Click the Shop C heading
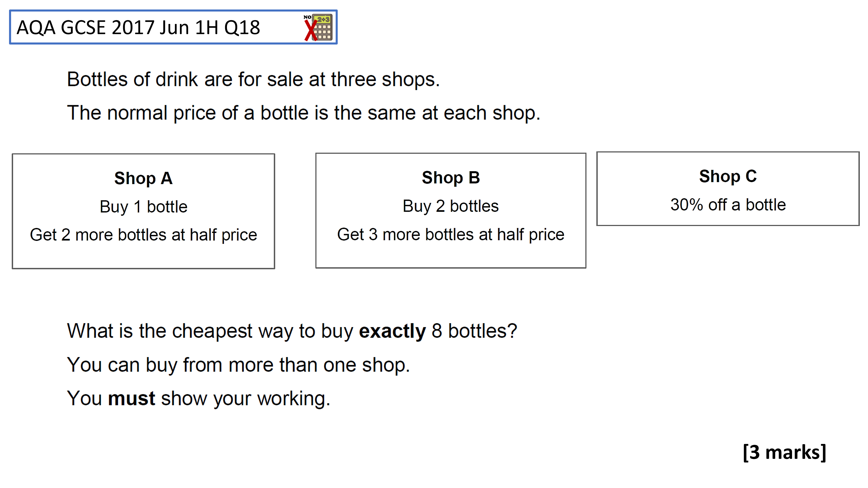 point(728,176)
